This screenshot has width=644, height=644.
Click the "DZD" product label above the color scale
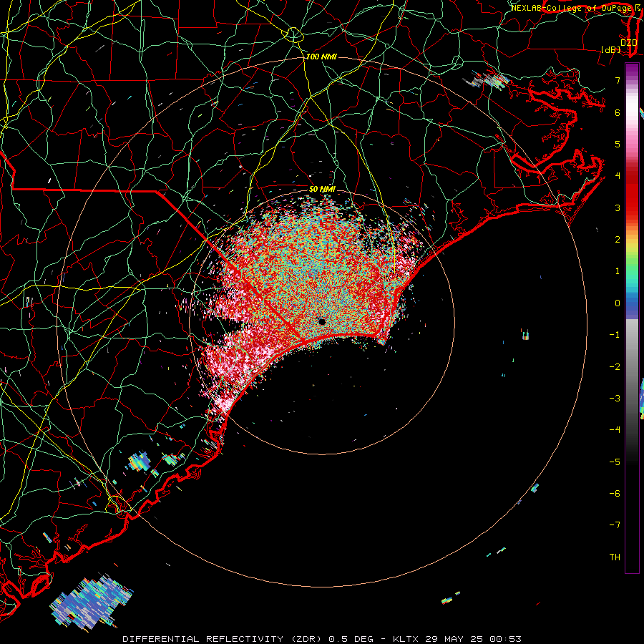pos(628,43)
